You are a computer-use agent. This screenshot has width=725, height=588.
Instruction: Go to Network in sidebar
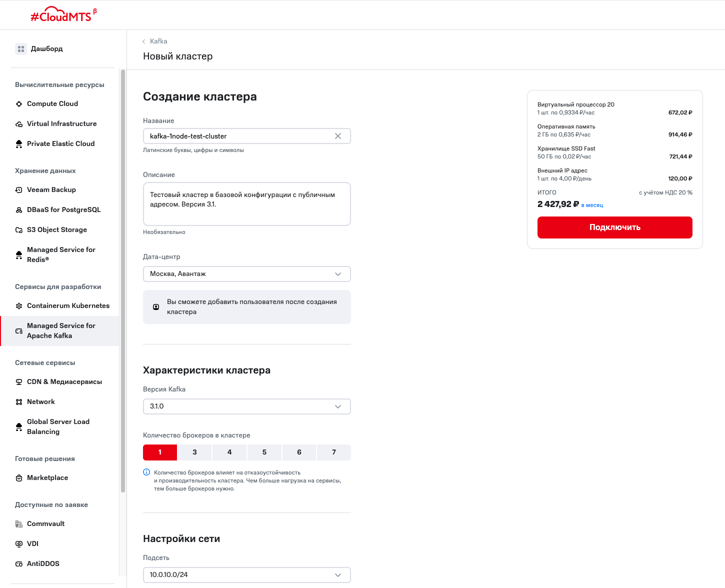click(x=41, y=402)
